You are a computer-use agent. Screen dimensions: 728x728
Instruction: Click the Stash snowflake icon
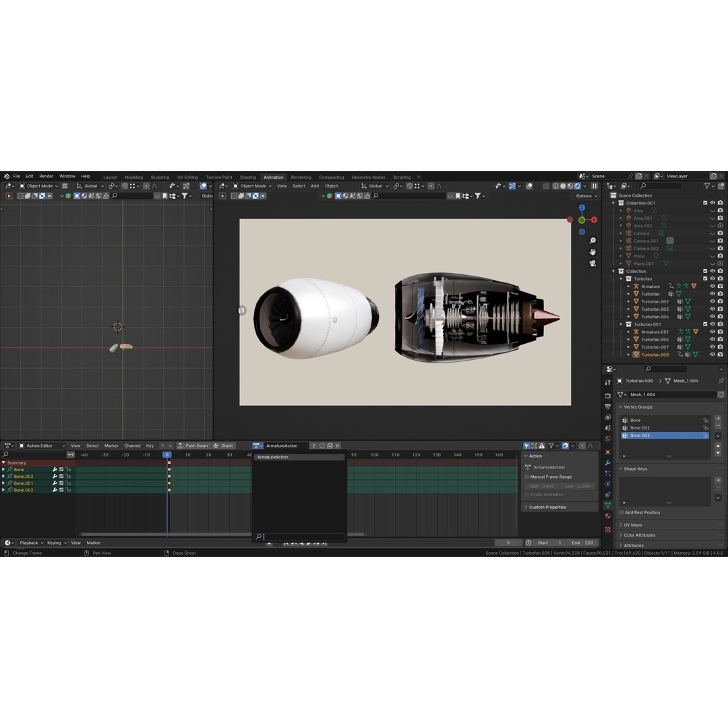tap(216, 446)
